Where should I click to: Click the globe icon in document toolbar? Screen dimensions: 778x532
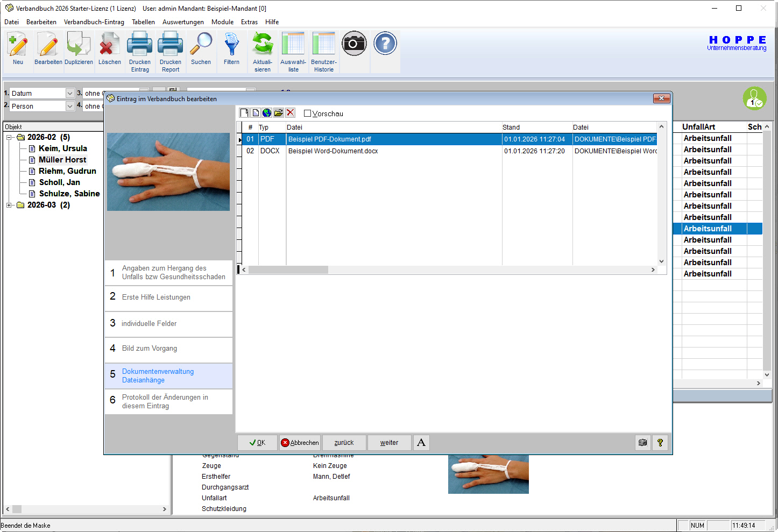(267, 113)
